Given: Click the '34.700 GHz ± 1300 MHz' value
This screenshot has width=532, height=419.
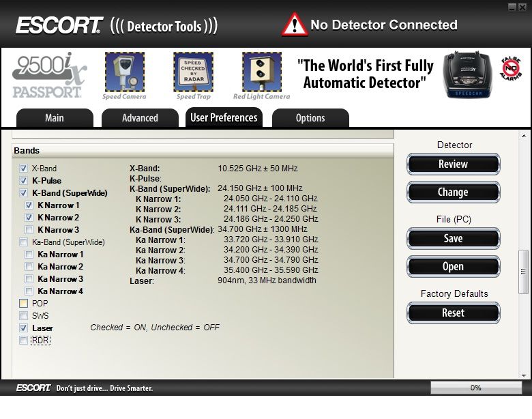Looking at the screenshot, I should (263, 229).
